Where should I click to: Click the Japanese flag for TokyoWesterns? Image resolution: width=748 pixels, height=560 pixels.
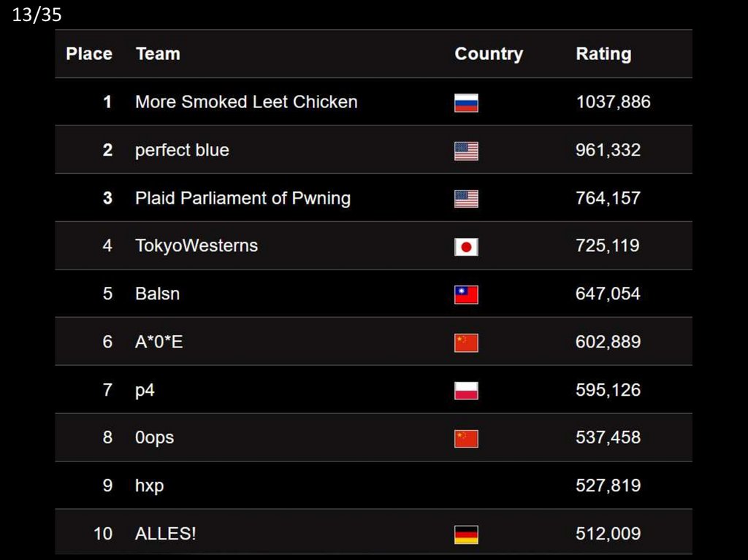(466, 247)
